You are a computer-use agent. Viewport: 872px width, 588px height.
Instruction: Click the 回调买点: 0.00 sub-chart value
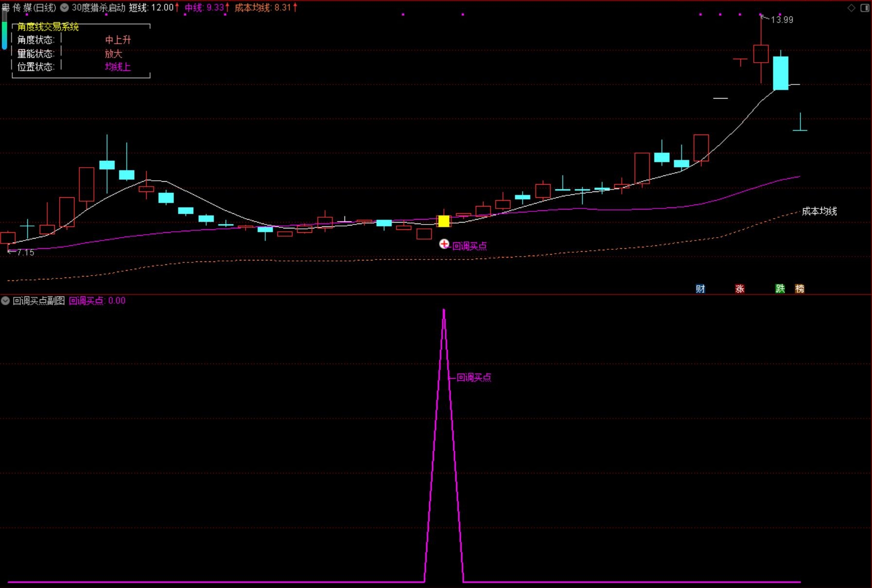97,301
